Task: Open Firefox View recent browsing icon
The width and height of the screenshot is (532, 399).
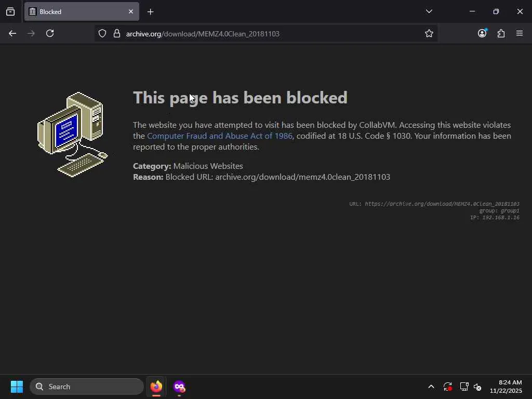Action: tap(10, 11)
